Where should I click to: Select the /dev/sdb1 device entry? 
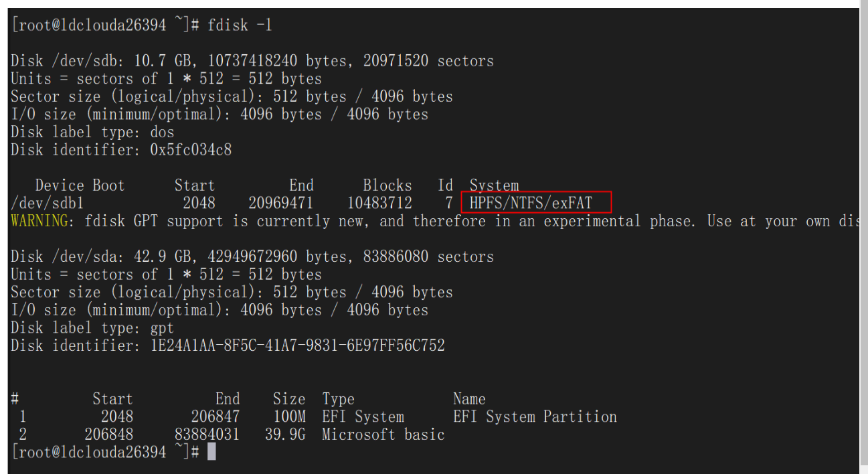point(47,203)
